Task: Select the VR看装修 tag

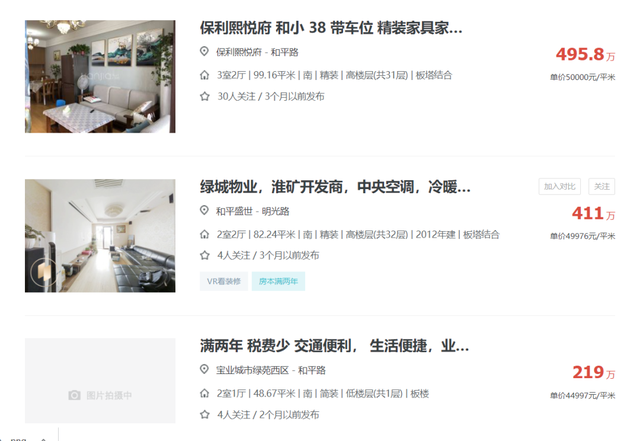Action: point(224,281)
